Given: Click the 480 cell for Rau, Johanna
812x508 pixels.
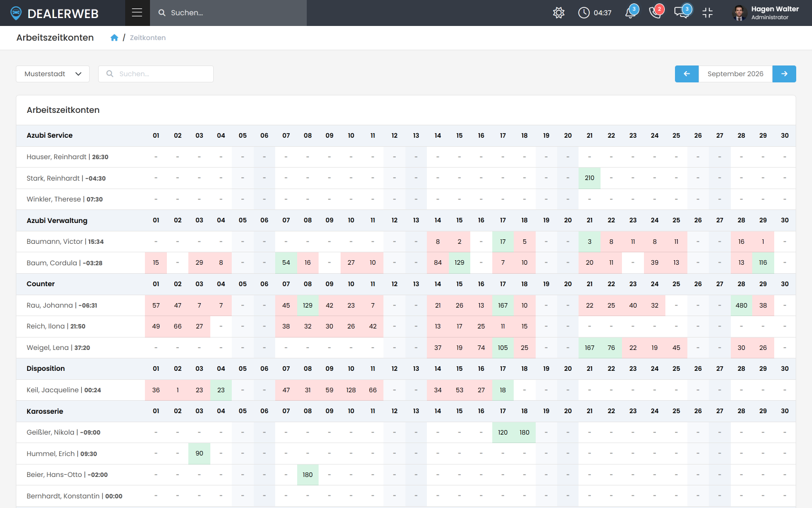Looking at the screenshot, I should pyautogui.click(x=742, y=305).
